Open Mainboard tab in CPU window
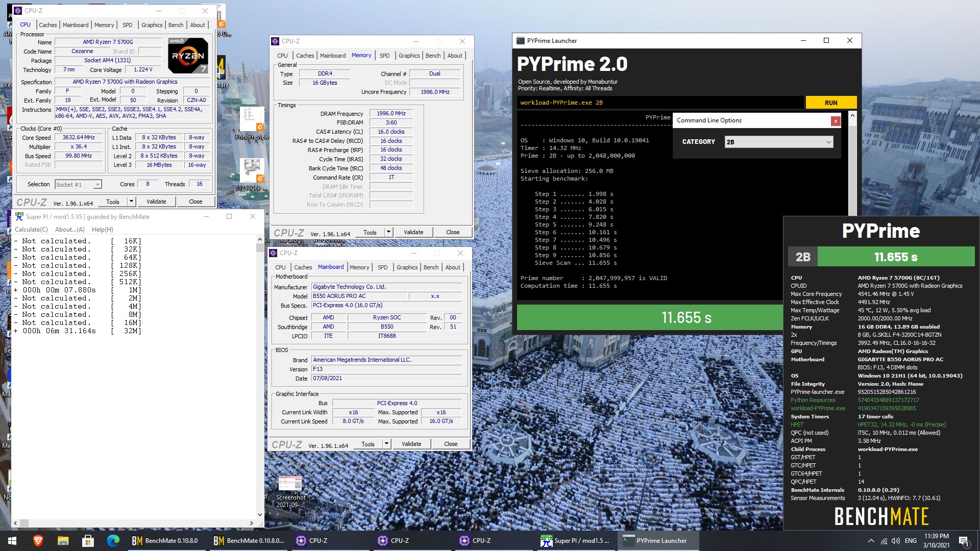 (x=76, y=25)
